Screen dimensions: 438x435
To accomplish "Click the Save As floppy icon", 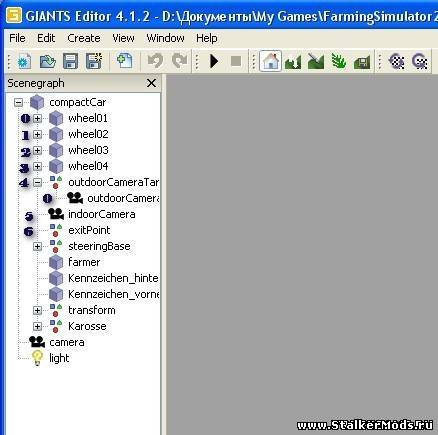I will [x=94, y=61].
